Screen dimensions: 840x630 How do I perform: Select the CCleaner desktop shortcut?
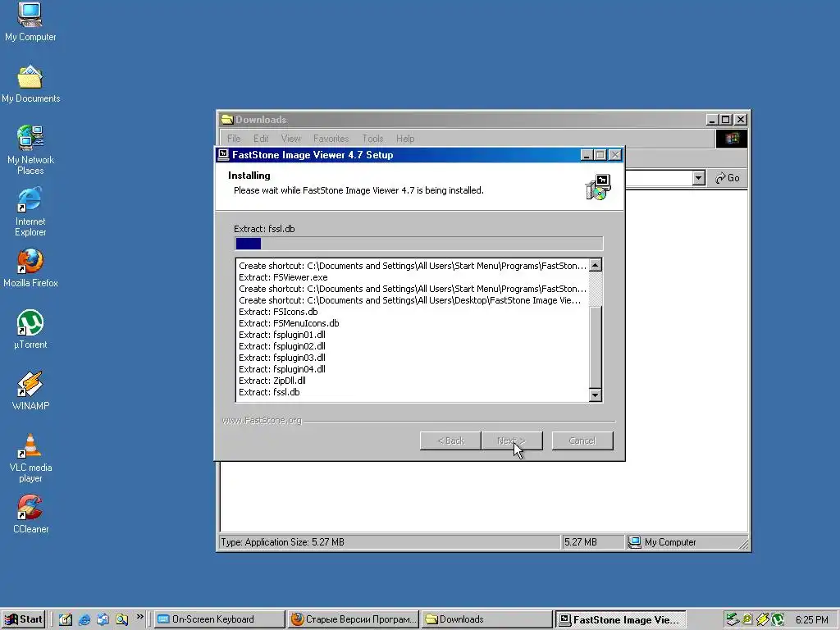point(30,514)
